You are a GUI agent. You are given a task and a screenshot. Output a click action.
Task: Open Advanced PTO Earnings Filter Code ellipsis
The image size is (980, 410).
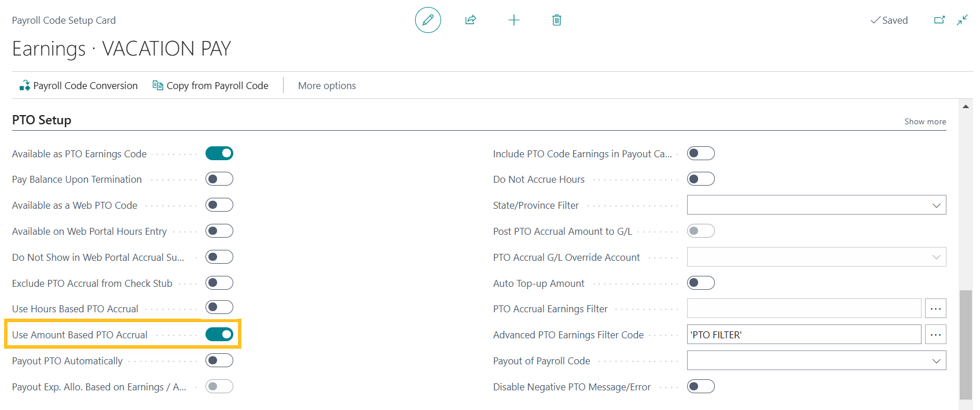[x=935, y=335]
